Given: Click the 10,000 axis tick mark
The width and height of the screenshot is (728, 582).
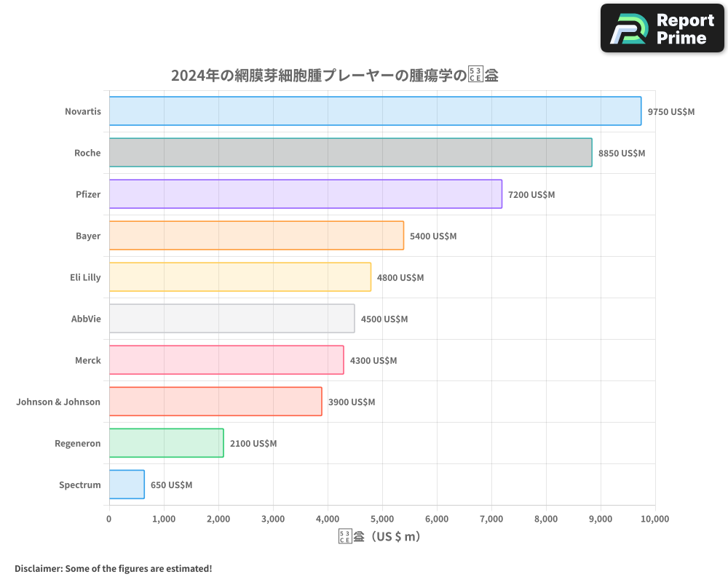Looking at the screenshot, I should click(x=655, y=518).
